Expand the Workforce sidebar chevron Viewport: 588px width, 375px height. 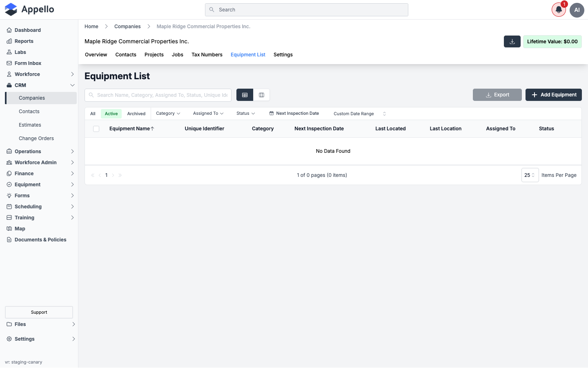tap(72, 74)
